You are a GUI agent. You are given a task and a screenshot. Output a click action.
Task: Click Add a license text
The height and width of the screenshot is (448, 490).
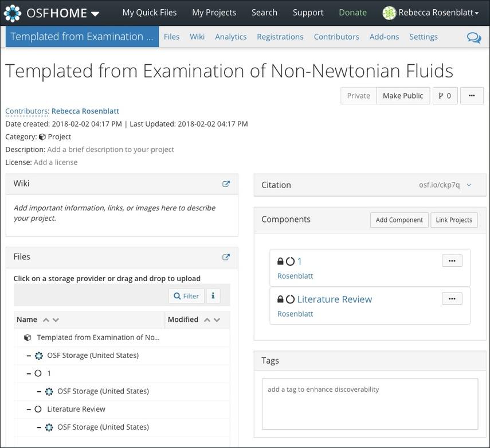click(56, 162)
